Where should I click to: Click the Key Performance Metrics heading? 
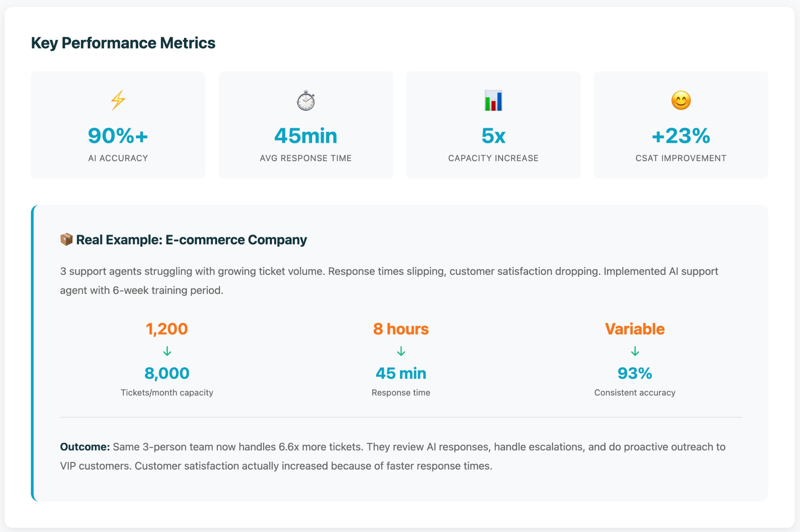123,43
